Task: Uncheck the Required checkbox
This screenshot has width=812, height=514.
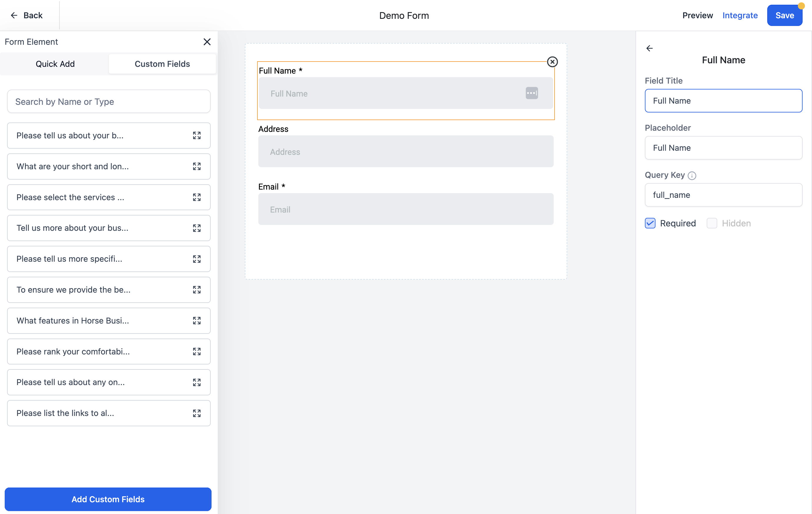Action: click(x=650, y=223)
